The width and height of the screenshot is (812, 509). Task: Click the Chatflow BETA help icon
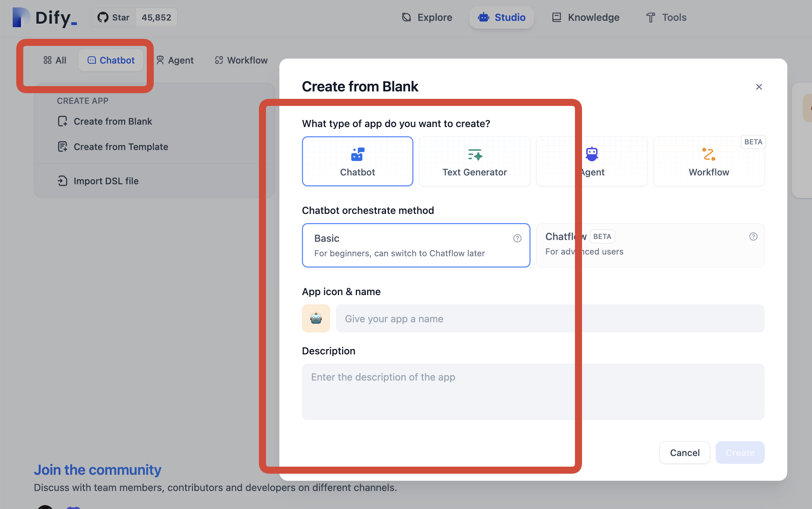point(753,236)
